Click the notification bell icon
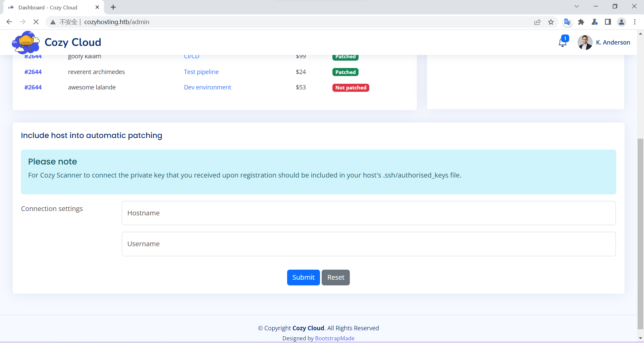Screen dimensions: 644x343 click(563, 43)
